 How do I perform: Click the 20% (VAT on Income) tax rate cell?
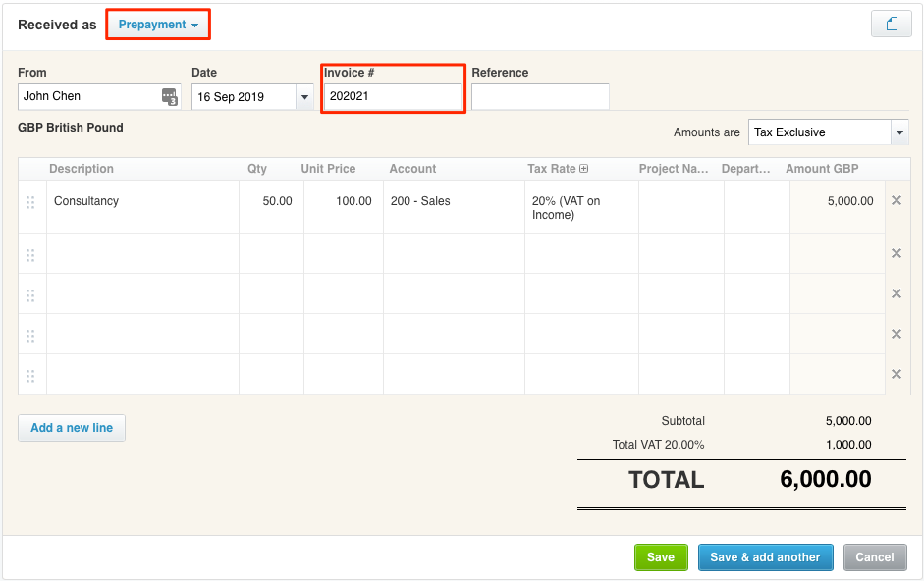580,207
